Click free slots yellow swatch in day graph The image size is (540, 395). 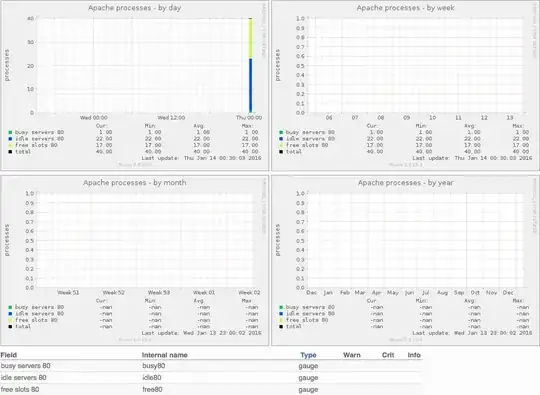pos(10,145)
